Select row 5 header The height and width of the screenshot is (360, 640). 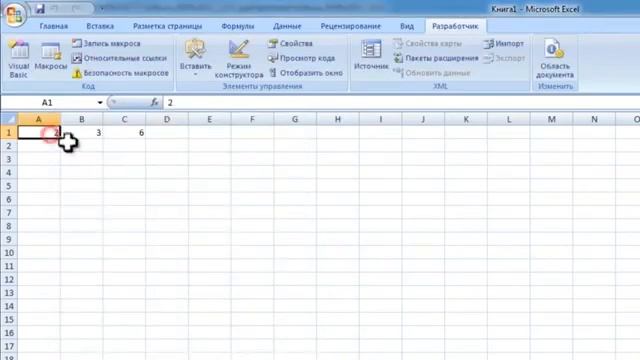pos(9,186)
